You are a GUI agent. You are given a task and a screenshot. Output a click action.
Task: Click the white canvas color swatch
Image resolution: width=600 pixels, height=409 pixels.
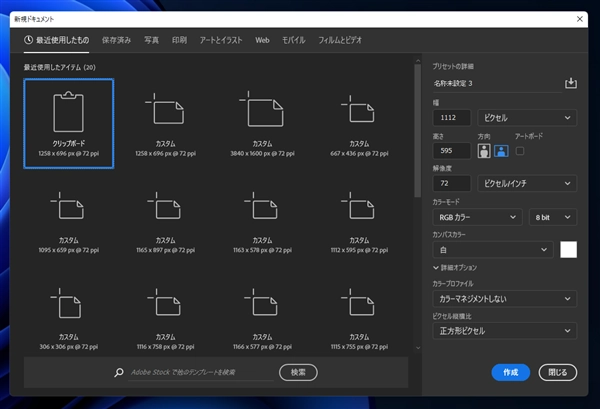point(568,249)
